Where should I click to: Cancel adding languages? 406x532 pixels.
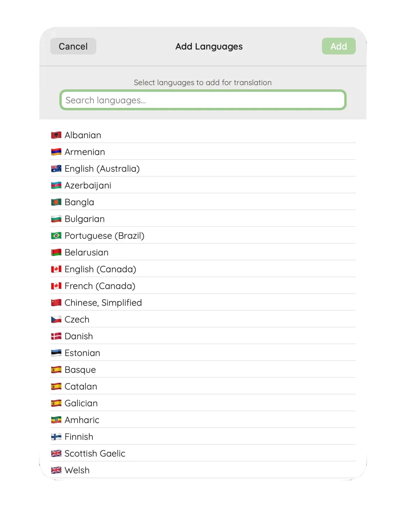pyautogui.click(x=73, y=46)
